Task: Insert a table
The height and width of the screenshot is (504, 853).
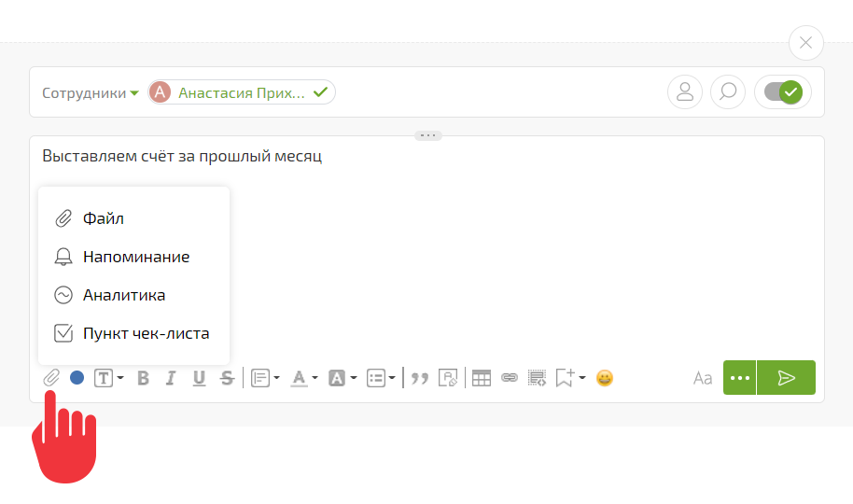Action: 482,378
